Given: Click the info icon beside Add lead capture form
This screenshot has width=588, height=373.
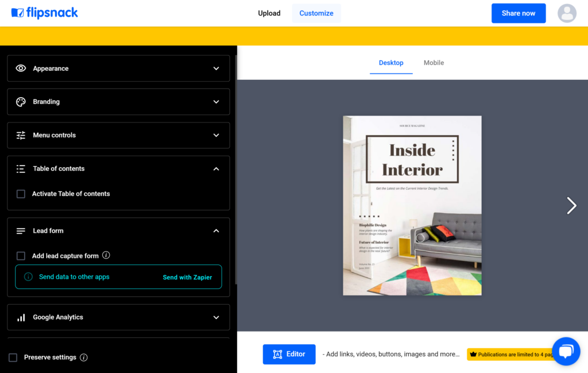Looking at the screenshot, I should click(x=106, y=255).
